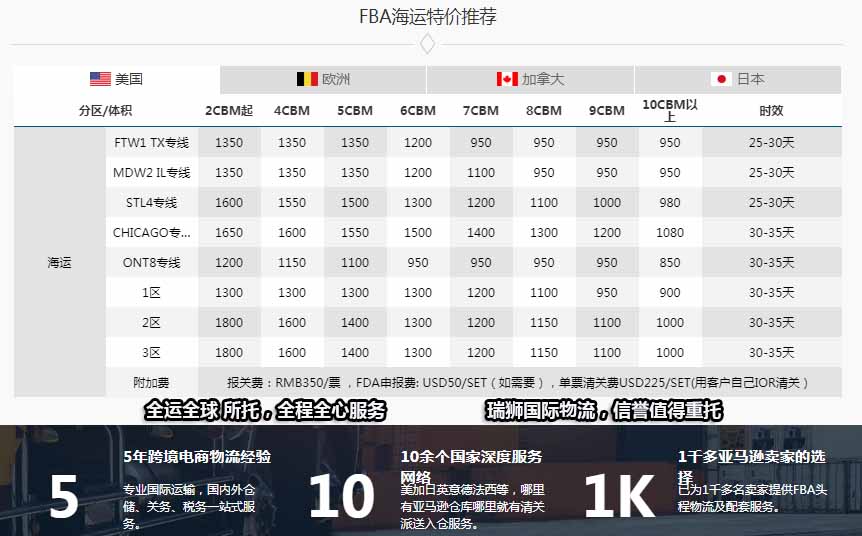Click the 5年跨境电商物流经验 heading
Image resolution: width=862 pixels, height=536 pixels.
click(x=197, y=456)
